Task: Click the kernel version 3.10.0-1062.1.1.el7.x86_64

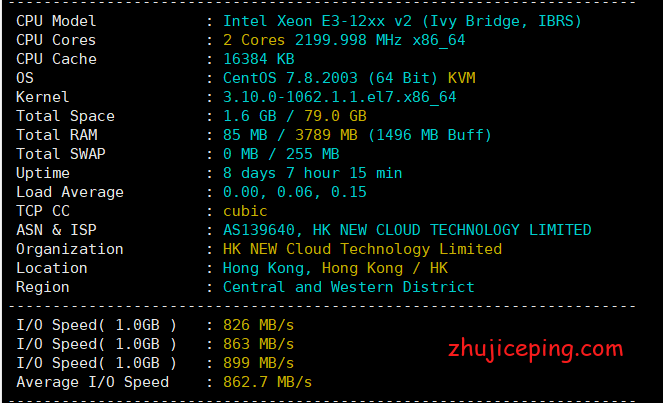Action: (x=339, y=97)
